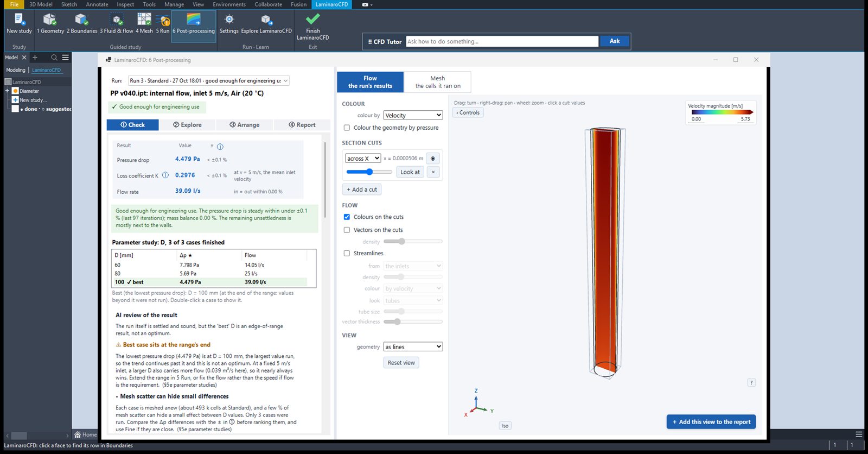Open LaminaroCFD Settings

tap(229, 23)
